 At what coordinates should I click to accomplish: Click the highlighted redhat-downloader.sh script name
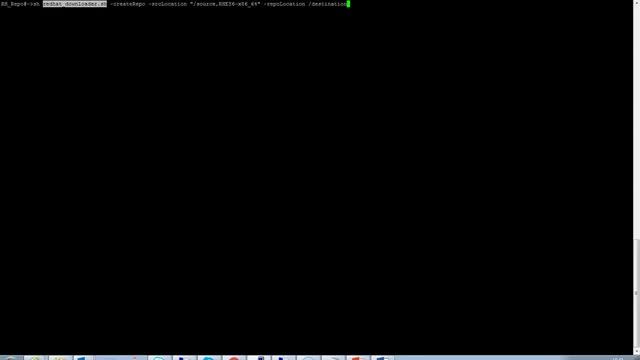pos(75,4)
